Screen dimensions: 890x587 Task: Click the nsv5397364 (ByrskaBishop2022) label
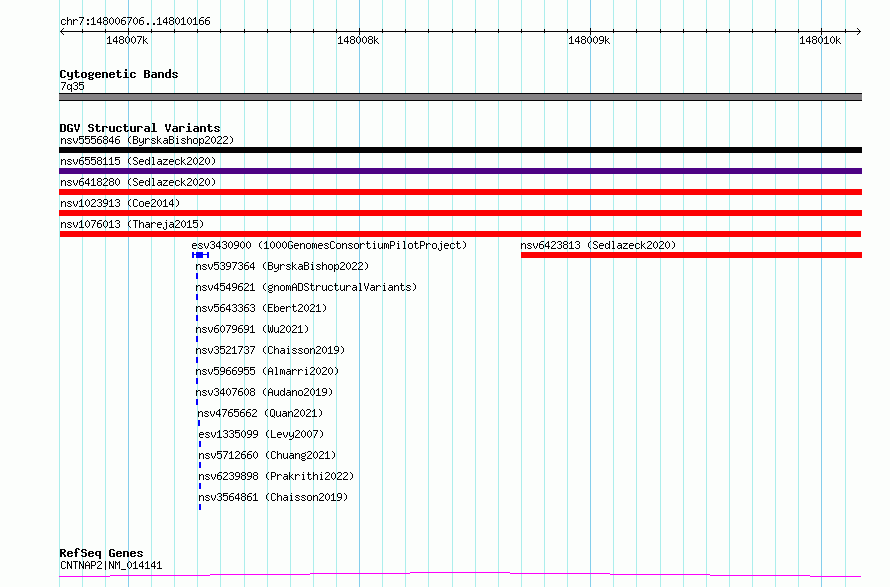pyautogui.click(x=282, y=266)
